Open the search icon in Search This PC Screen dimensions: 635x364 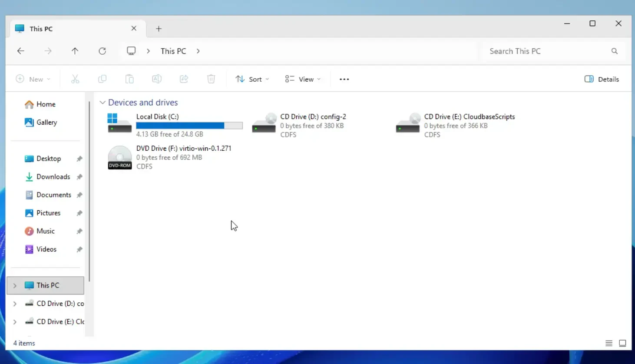pyautogui.click(x=615, y=51)
